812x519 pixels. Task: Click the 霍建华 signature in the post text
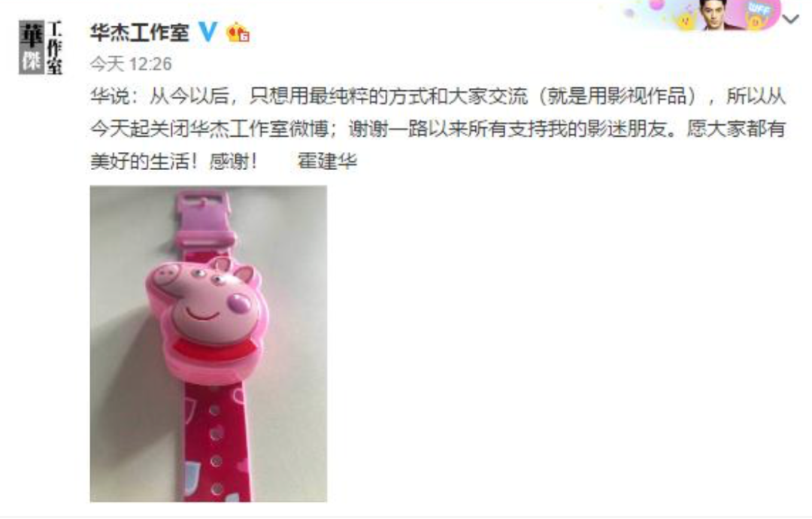coord(327,161)
